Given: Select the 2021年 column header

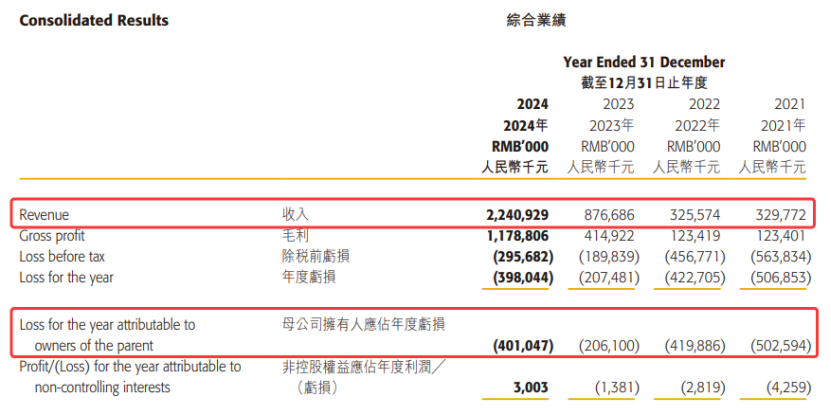Looking at the screenshot, I should tap(782, 125).
